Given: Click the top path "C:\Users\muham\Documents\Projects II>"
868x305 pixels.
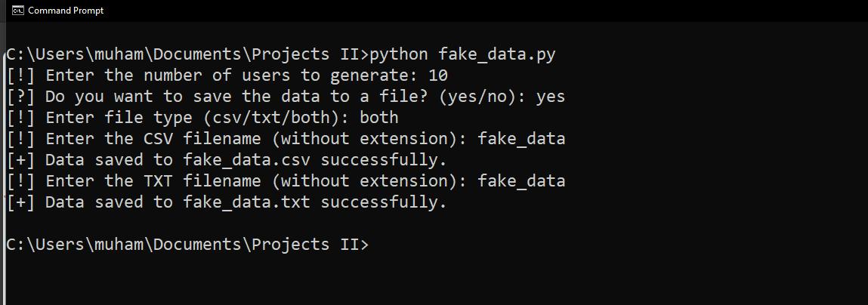Looking at the screenshot, I should click(x=186, y=54).
